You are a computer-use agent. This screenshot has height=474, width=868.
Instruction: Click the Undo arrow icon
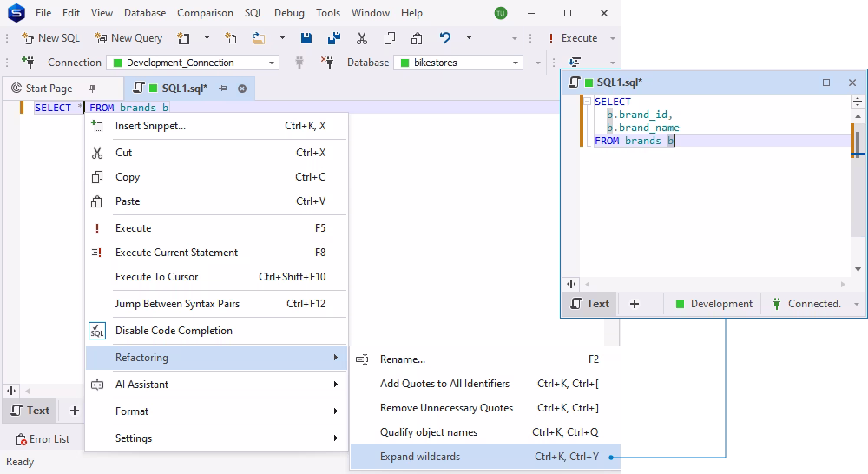(445, 38)
